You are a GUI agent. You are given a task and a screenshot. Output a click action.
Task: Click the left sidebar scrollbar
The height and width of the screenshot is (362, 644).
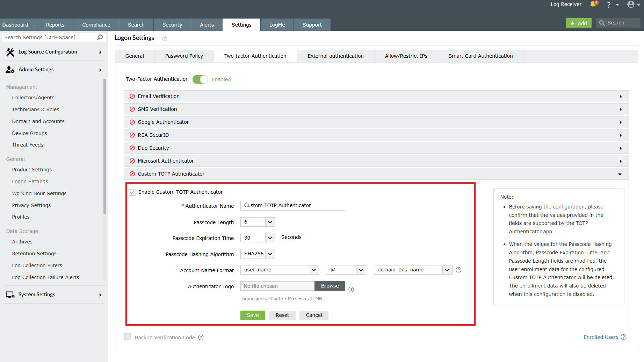(105, 146)
